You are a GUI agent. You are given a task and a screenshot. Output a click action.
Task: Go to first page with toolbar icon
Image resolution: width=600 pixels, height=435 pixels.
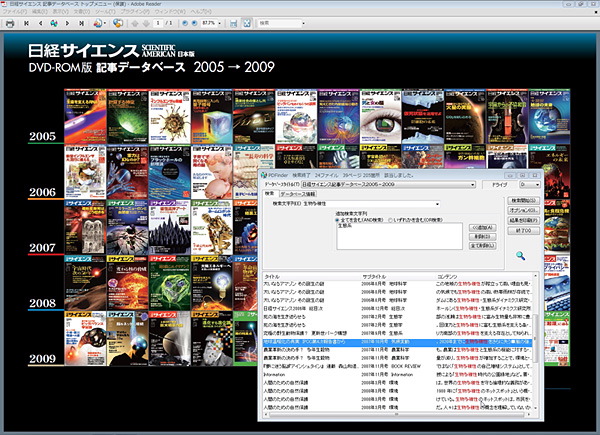[26, 23]
